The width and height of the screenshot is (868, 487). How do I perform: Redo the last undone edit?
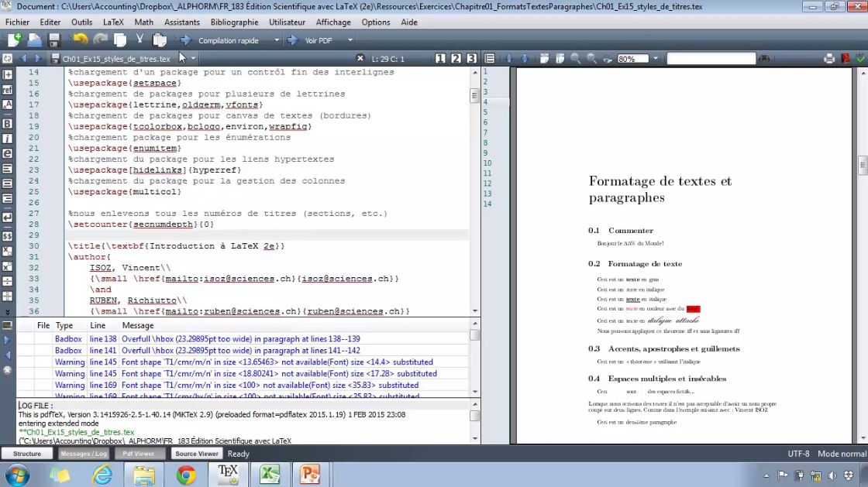100,39
